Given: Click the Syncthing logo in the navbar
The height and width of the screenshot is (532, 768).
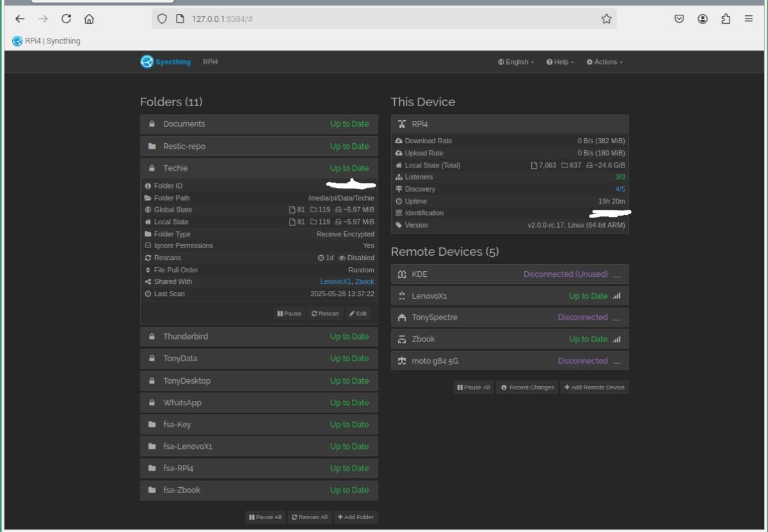Looking at the screenshot, I should coord(166,62).
